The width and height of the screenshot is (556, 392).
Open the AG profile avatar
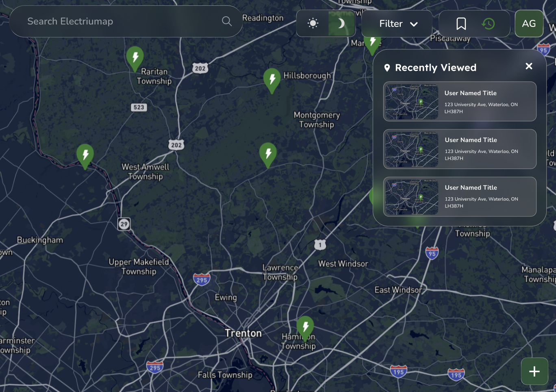pos(529,24)
